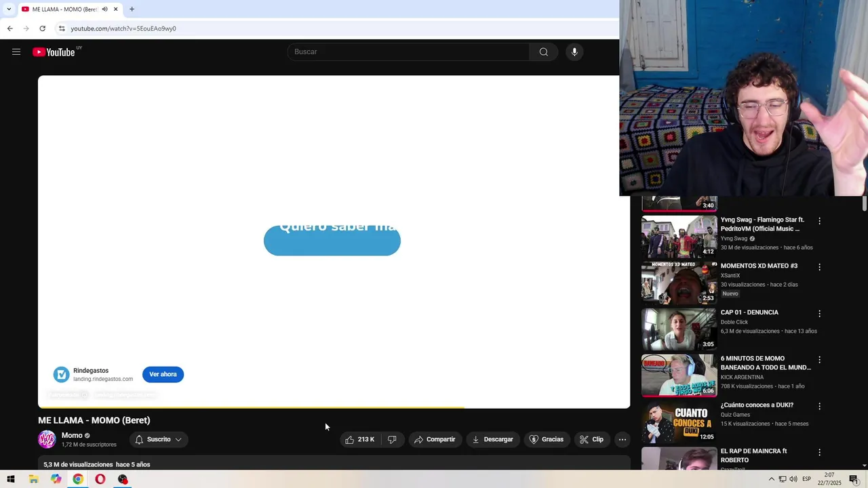868x488 pixels.
Task: Open options for MOMENTOS XD MATEO #3
Action: tap(819, 267)
